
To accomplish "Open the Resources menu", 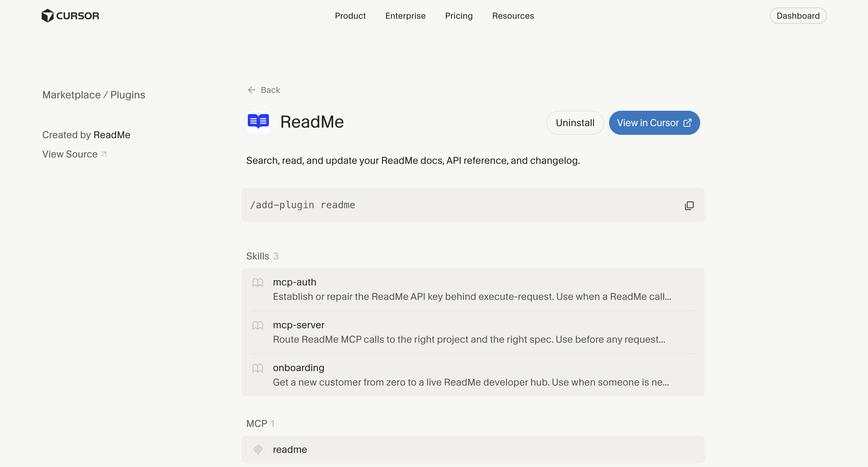I will [513, 16].
